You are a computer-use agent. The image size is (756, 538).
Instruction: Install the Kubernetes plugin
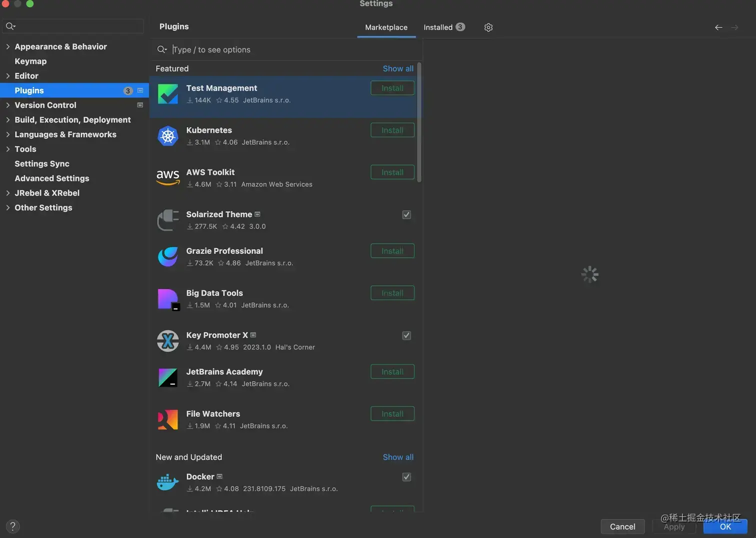(x=392, y=130)
